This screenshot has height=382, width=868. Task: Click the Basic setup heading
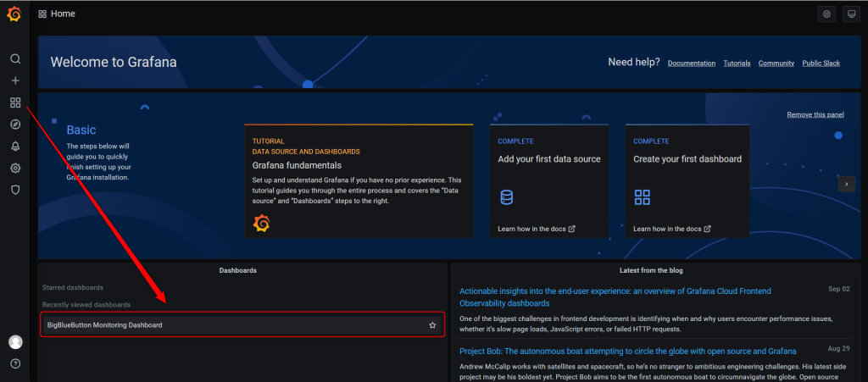point(81,130)
